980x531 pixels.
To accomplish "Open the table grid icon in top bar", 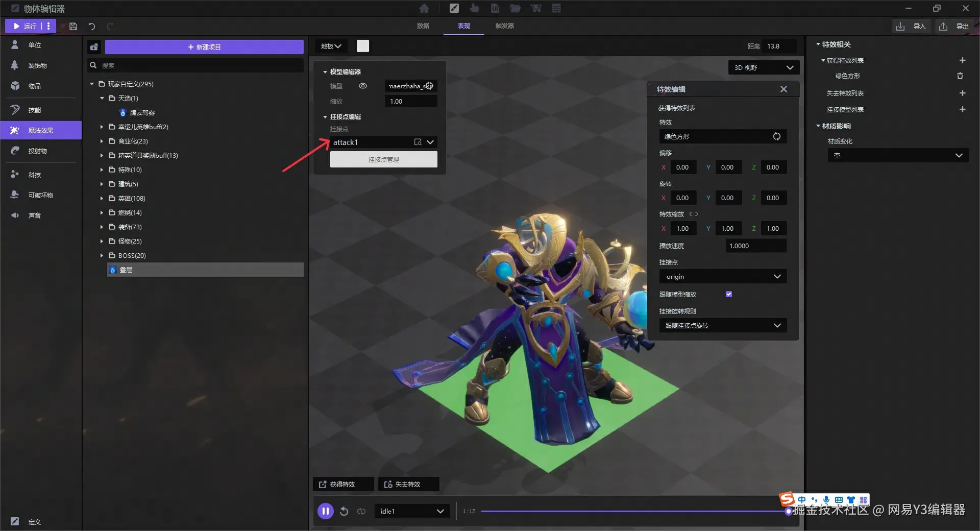I will (556, 8).
